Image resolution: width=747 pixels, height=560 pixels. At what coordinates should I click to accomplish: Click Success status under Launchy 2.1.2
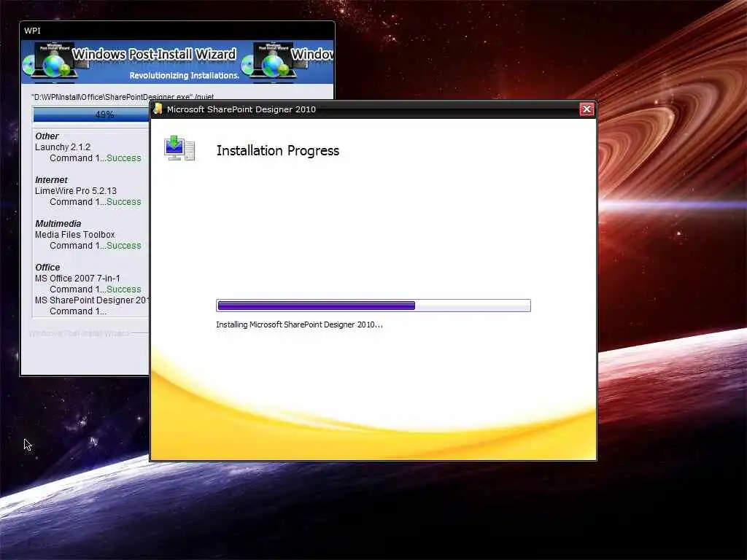click(124, 158)
